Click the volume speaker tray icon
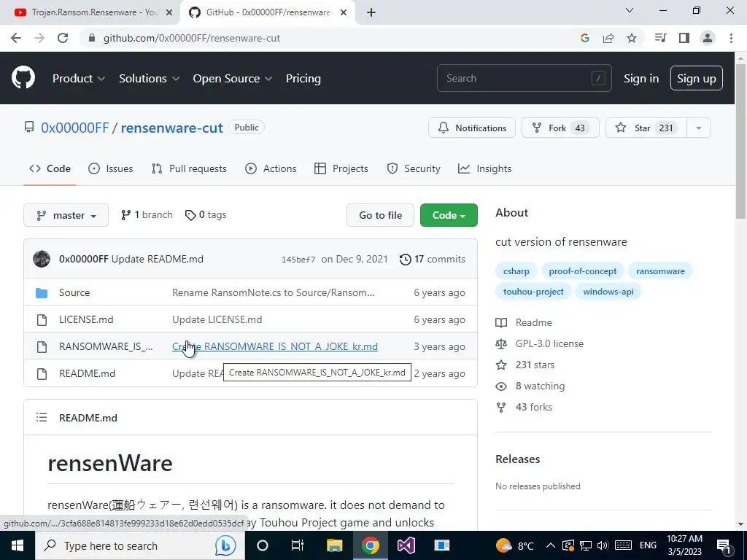This screenshot has width=747, height=560. pyautogui.click(x=603, y=545)
